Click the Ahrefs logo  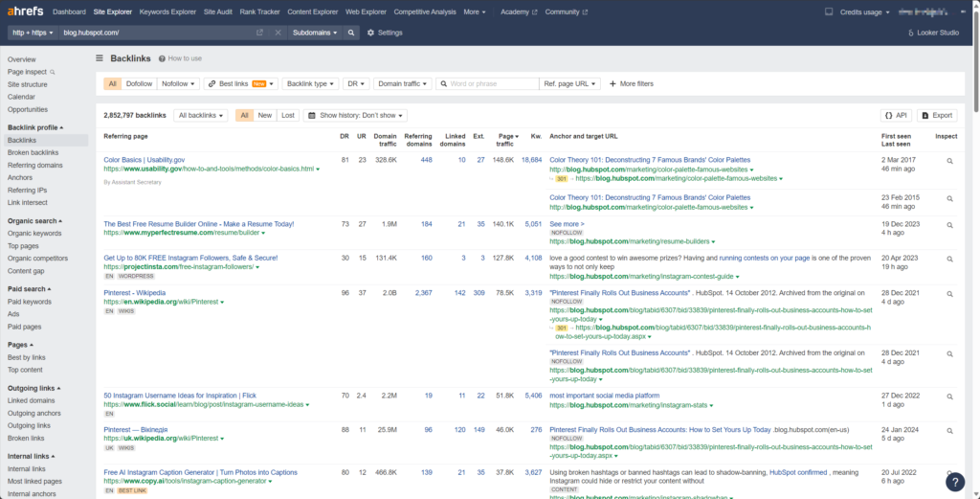point(26,11)
